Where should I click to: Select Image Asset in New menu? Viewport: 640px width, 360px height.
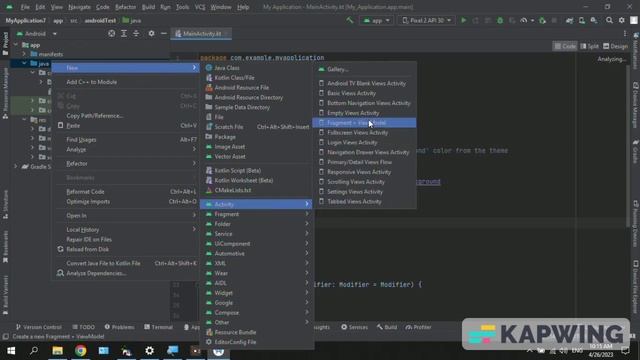[257, 147]
